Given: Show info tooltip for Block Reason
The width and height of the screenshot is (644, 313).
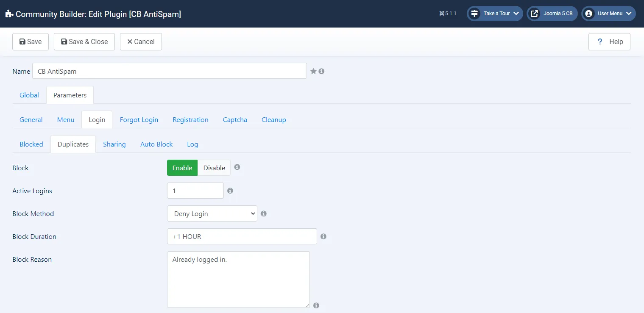Looking at the screenshot, I should pyautogui.click(x=316, y=305).
